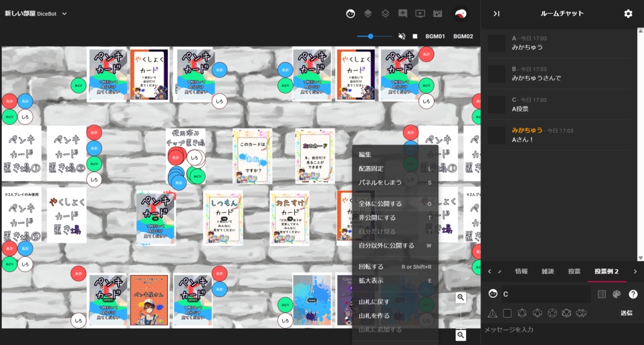Choose 自分以外に公開する menu item
644x345 pixels.
395,246
